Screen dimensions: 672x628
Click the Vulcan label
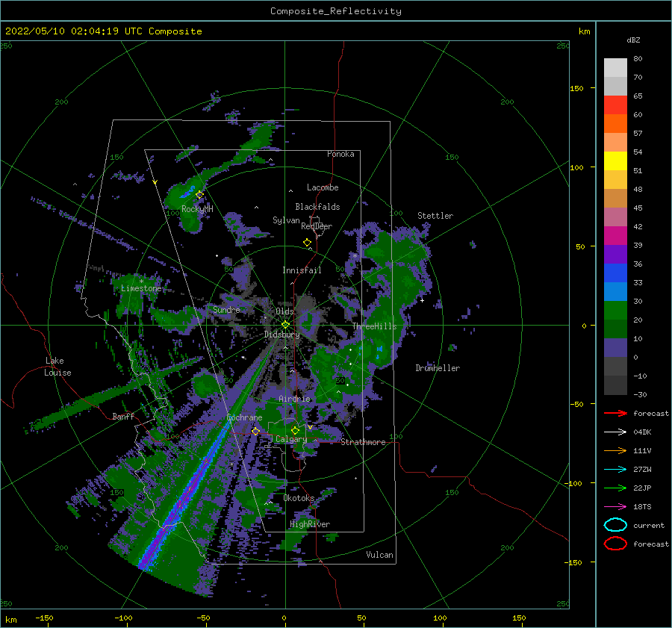click(379, 555)
